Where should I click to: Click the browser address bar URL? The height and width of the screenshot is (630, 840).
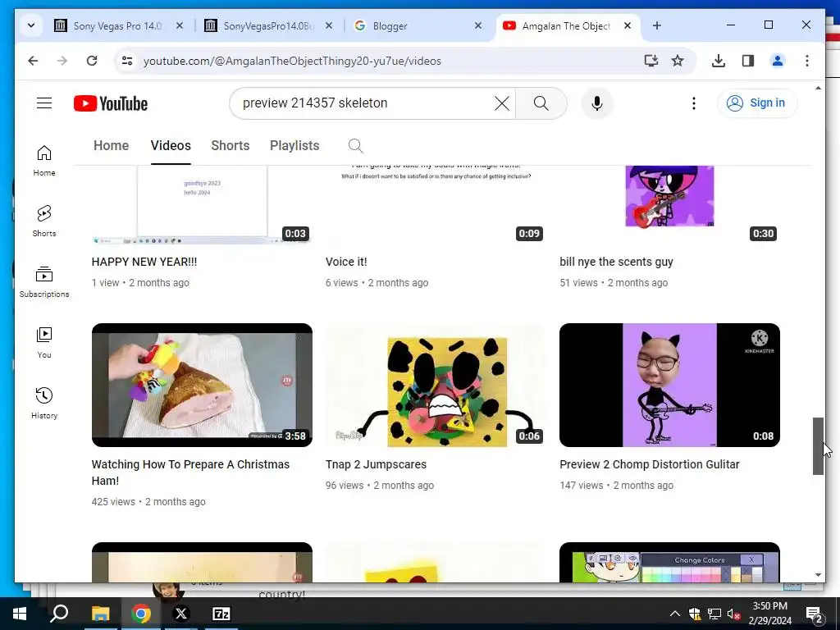[292, 61]
